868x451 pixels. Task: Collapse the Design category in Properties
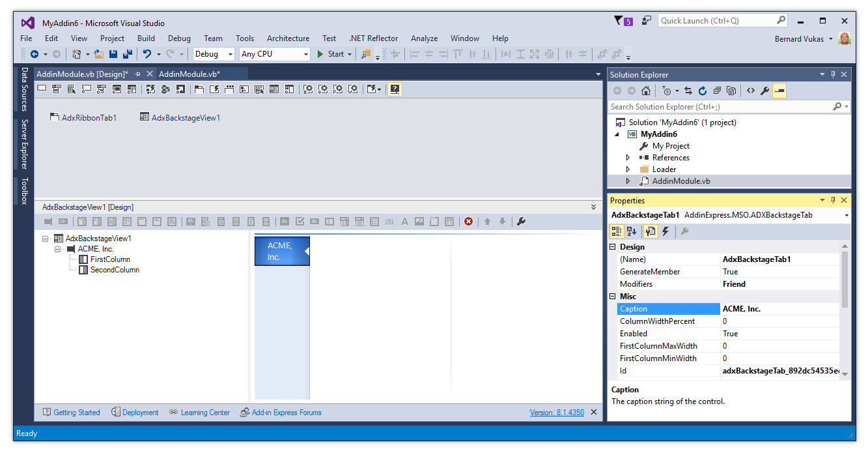coord(612,247)
